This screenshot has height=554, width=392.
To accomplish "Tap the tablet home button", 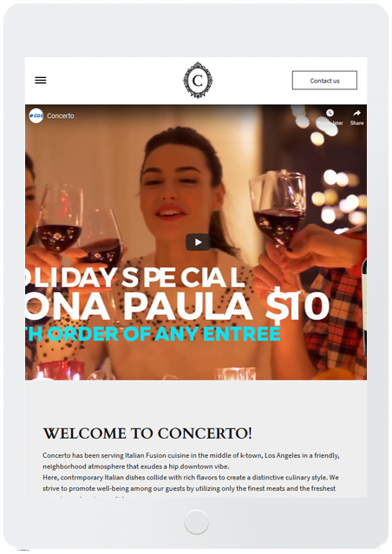I will (196, 522).
